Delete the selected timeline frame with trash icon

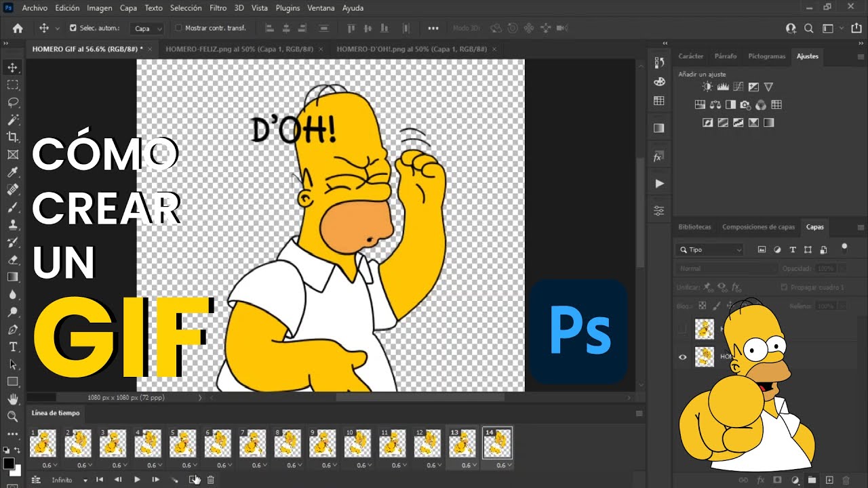coord(211,480)
